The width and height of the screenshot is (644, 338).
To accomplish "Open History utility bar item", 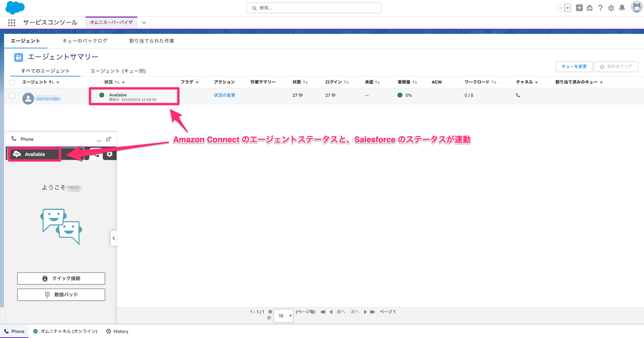I will [118, 332].
